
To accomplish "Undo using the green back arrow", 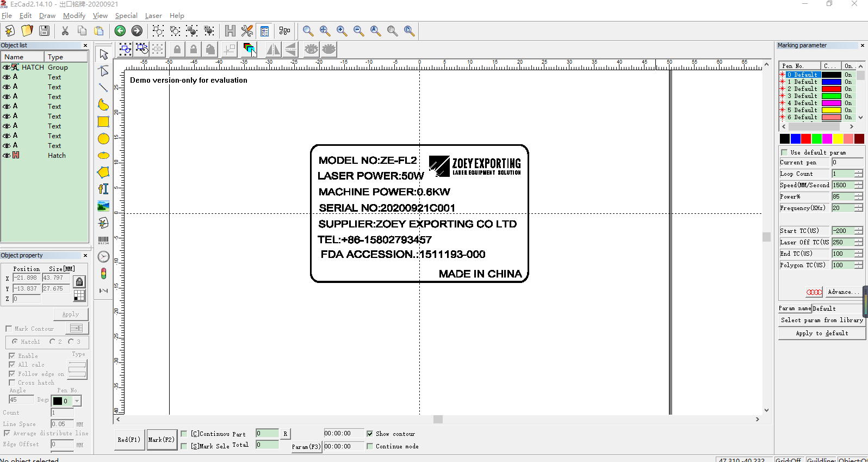I will [120, 31].
